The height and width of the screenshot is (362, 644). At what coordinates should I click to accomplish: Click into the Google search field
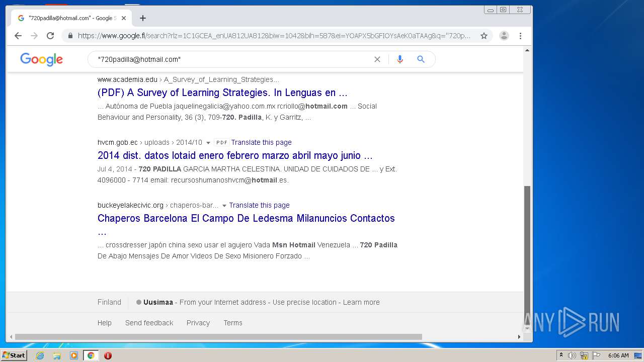point(231,59)
